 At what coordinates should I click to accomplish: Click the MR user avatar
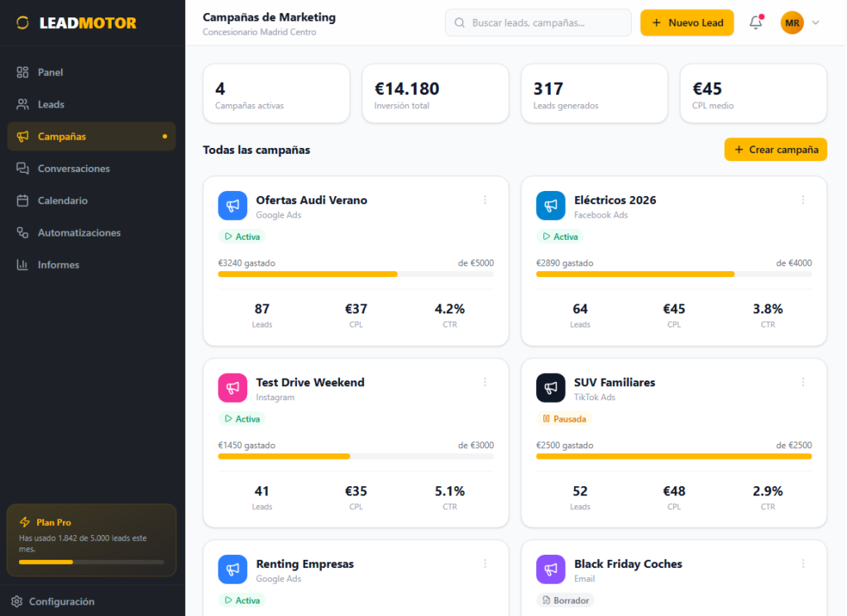point(792,22)
